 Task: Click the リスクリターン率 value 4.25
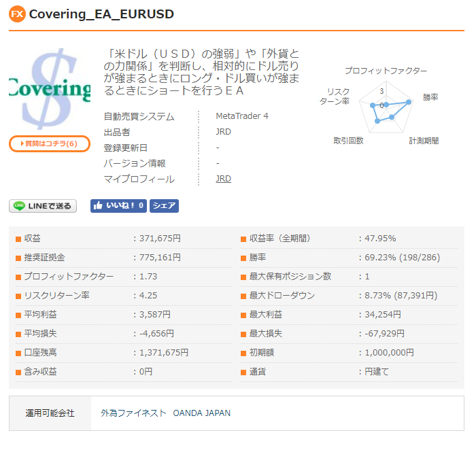click(148, 296)
